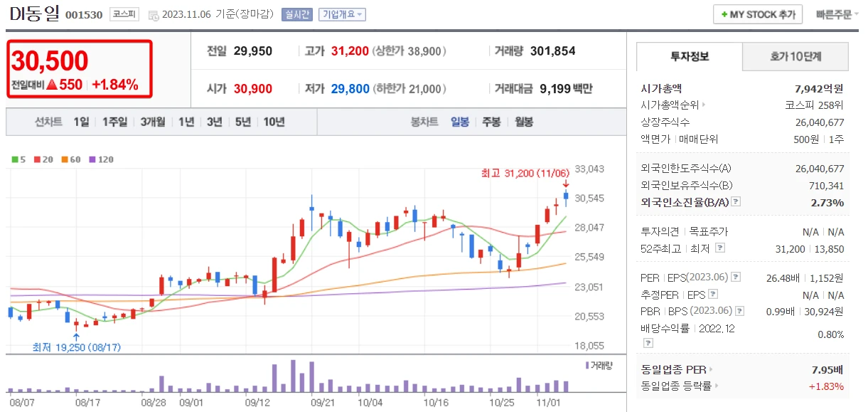Open the PBR|BPS help tooltip
The width and height of the screenshot is (868, 412).
click(x=739, y=310)
